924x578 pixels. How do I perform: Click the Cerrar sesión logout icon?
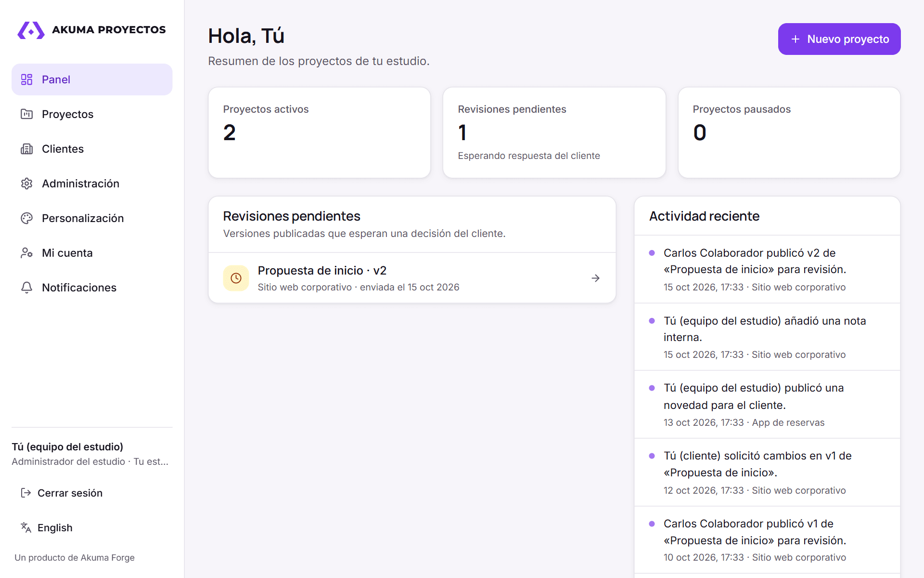(x=26, y=493)
